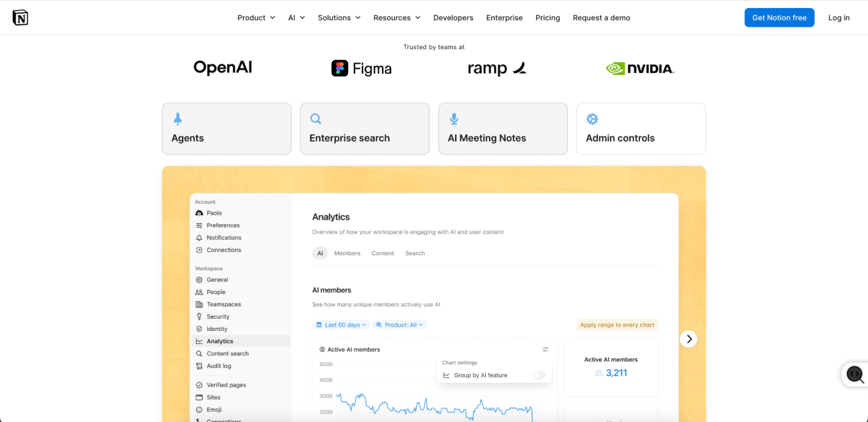Image resolution: width=868 pixels, height=422 pixels.
Task: Click the Connections icon under Account
Action: point(199,250)
